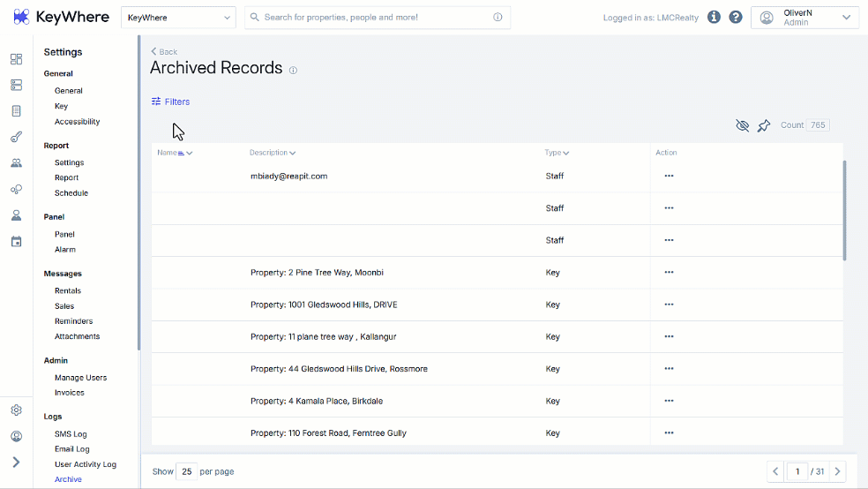This screenshot has width=868, height=489.
Task: Open the help question mark icon
Action: (736, 17)
